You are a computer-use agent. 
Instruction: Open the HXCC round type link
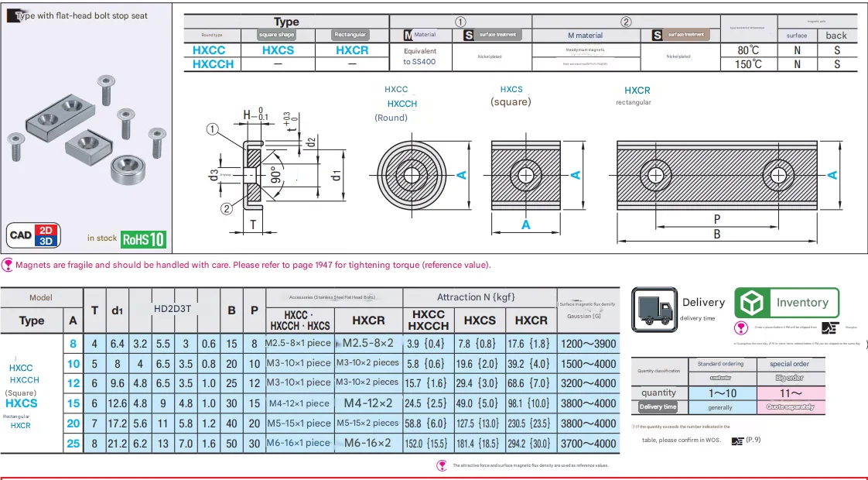[x=210, y=50]
